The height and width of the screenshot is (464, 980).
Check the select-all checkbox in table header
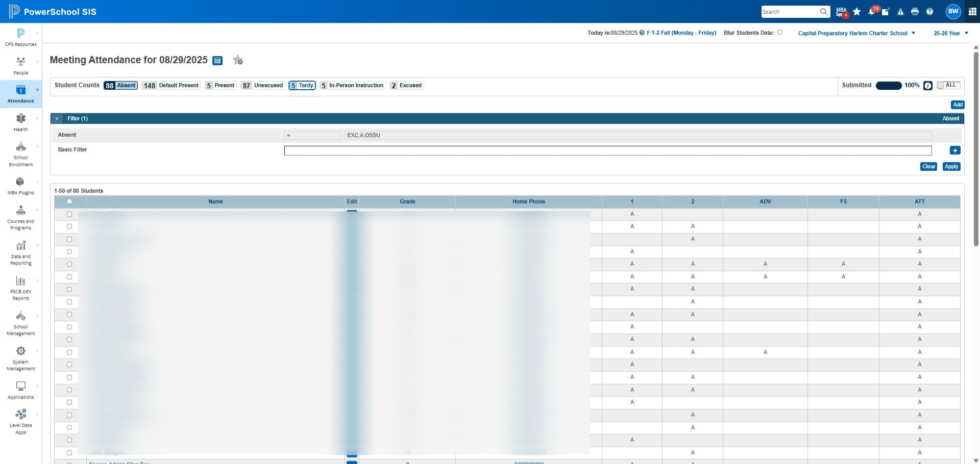[69, 201]
